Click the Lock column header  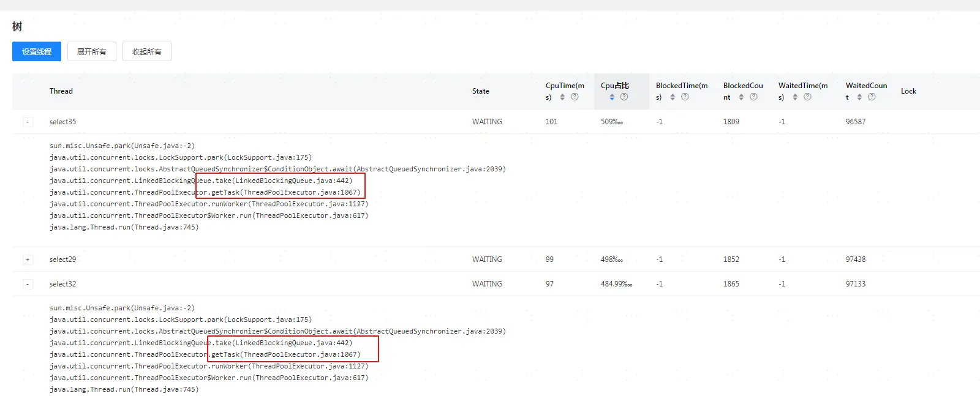pyautogui.click(x=908, y=91)
